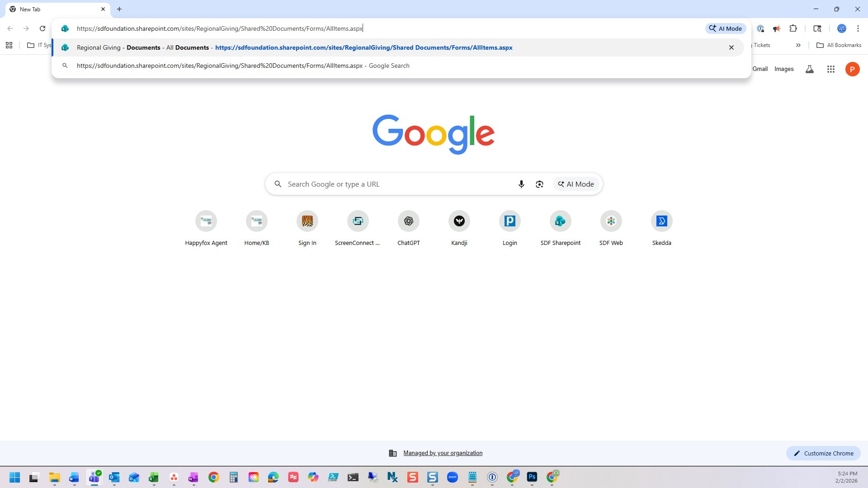Open Google Lens image search icon
The height and width of the screenshot is (488, 868).
[539, 184]
